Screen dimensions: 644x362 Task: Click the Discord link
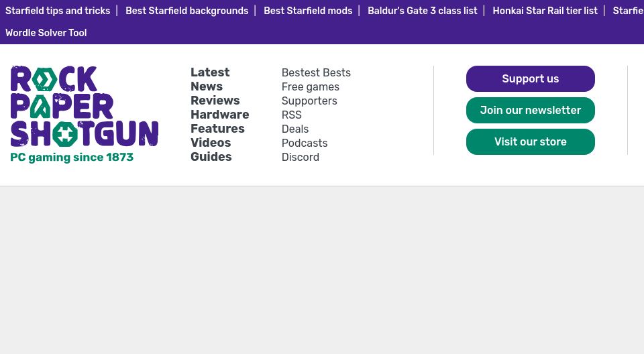click(301, 157)
